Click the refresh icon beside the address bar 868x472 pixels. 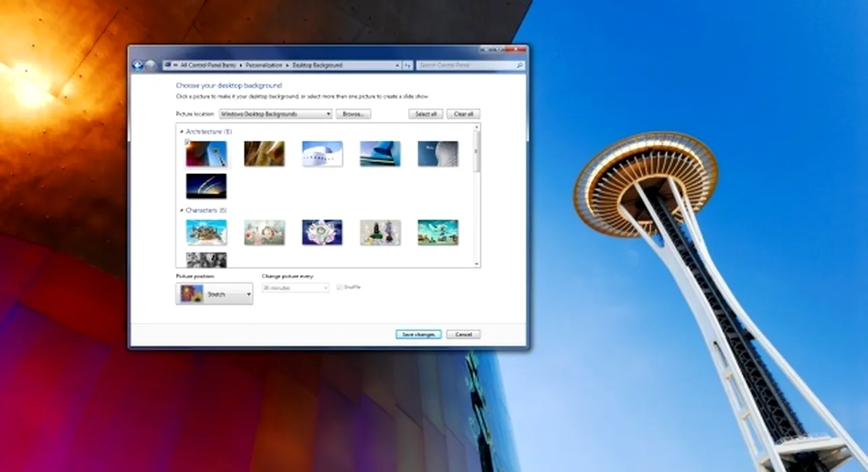(407, 65)
